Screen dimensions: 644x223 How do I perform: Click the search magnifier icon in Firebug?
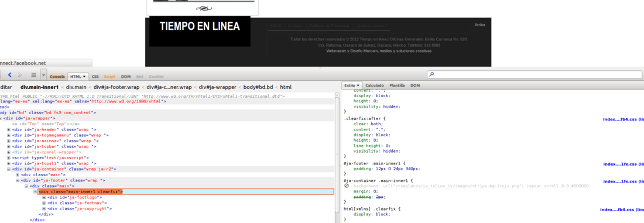click(x=431, y=75)
